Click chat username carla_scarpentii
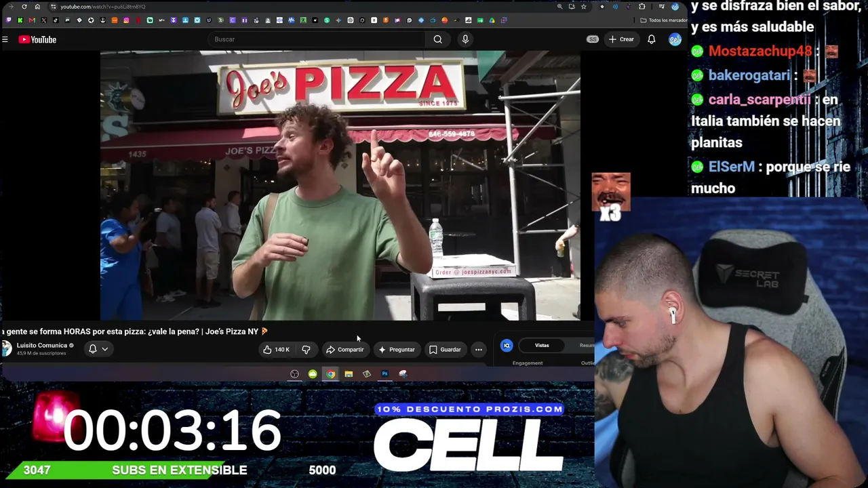Image resolution: width=868 pixels, height=488 pixels. click(759, 100)
